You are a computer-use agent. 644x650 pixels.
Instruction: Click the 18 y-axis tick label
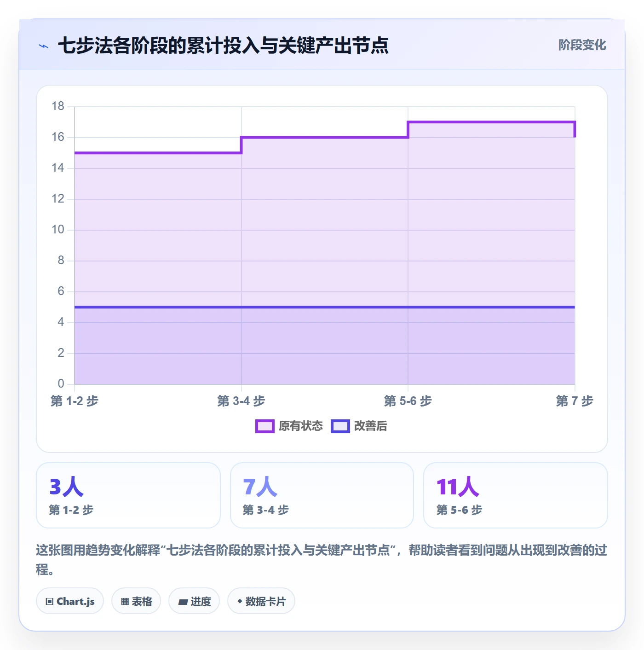[58, 106]
